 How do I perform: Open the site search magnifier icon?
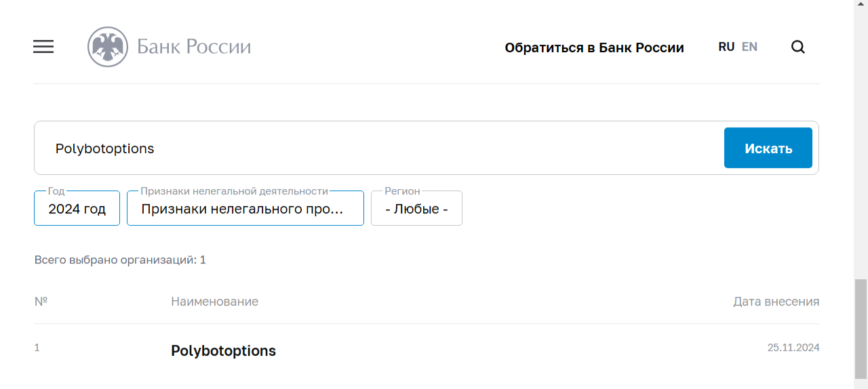798,47
